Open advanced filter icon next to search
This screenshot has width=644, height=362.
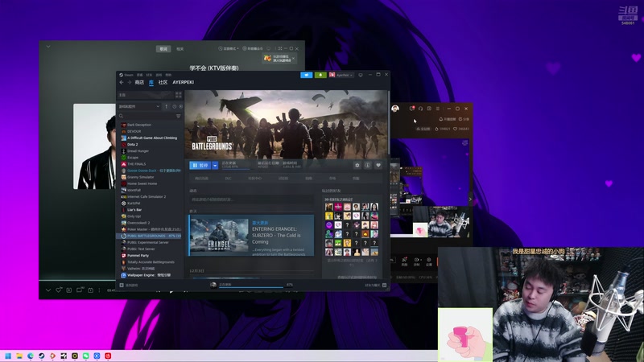[178, 116]
